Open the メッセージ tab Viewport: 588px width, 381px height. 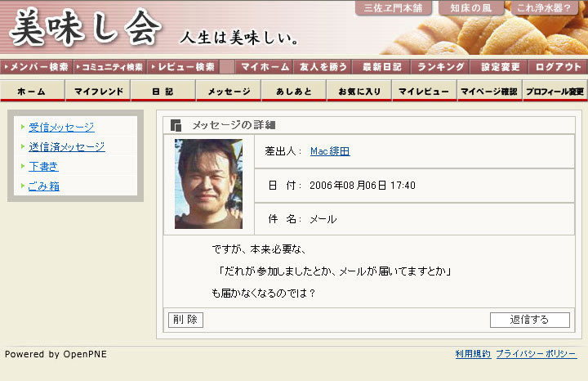[x=229, y=91]
